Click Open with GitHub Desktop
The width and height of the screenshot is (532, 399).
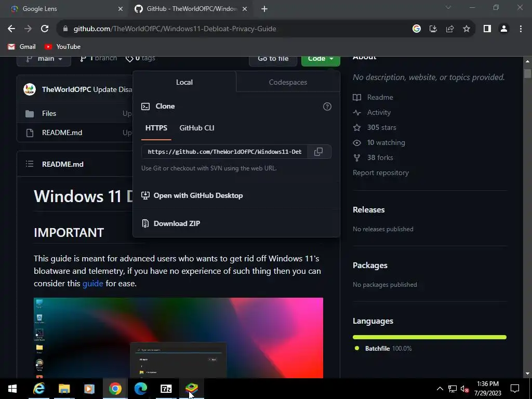click(x=192, y=195)
